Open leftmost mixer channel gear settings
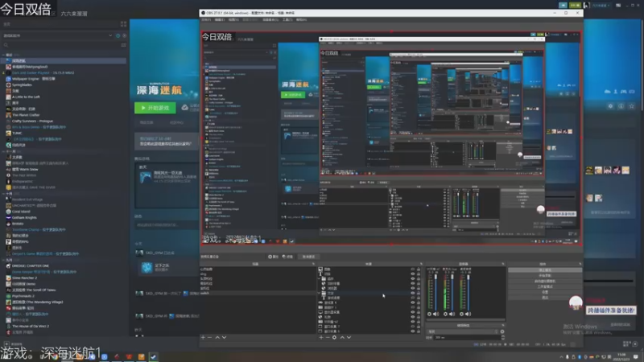The height and width of the screenshot is (362, 644). pyautogui.click(x=430, y=314)
